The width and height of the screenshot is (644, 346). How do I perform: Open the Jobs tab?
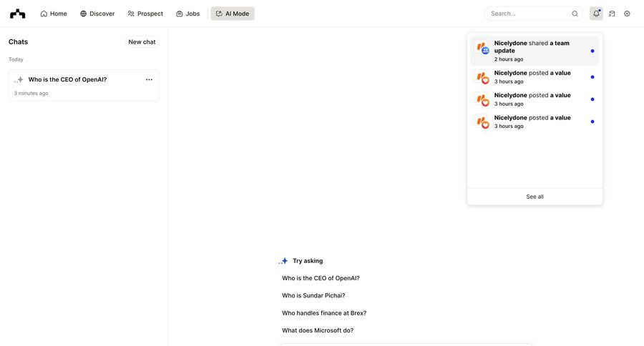pos(187,14)
